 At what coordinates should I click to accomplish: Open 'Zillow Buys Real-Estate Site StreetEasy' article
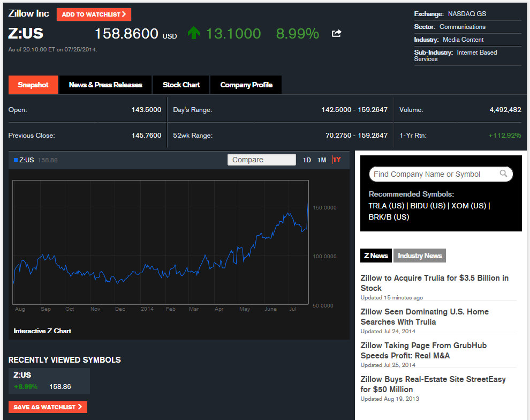(433, 384)
